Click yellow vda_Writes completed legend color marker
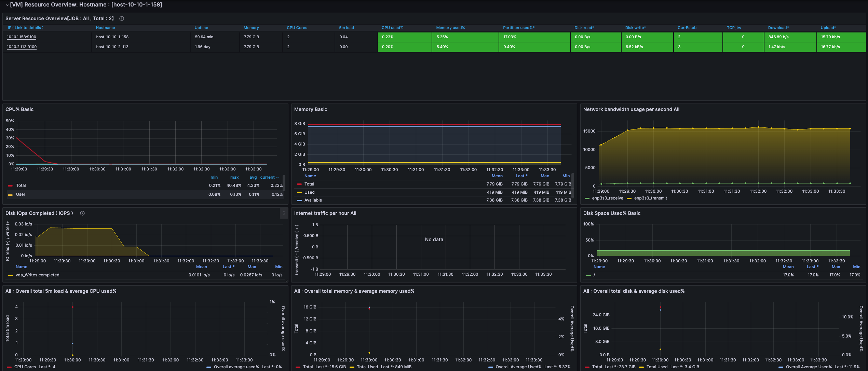Image resolution: width=868 pixels, height=371 pixels. 11,275
